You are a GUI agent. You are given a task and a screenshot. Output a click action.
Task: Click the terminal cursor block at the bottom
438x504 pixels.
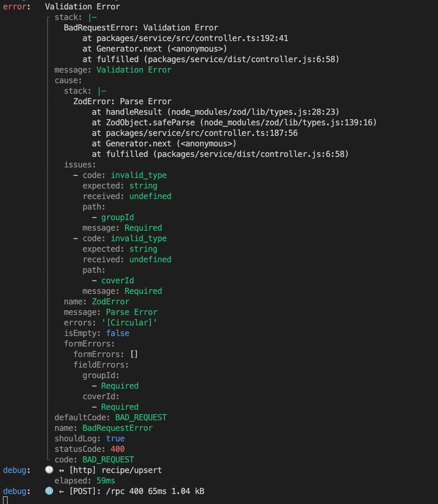(5, 500)
